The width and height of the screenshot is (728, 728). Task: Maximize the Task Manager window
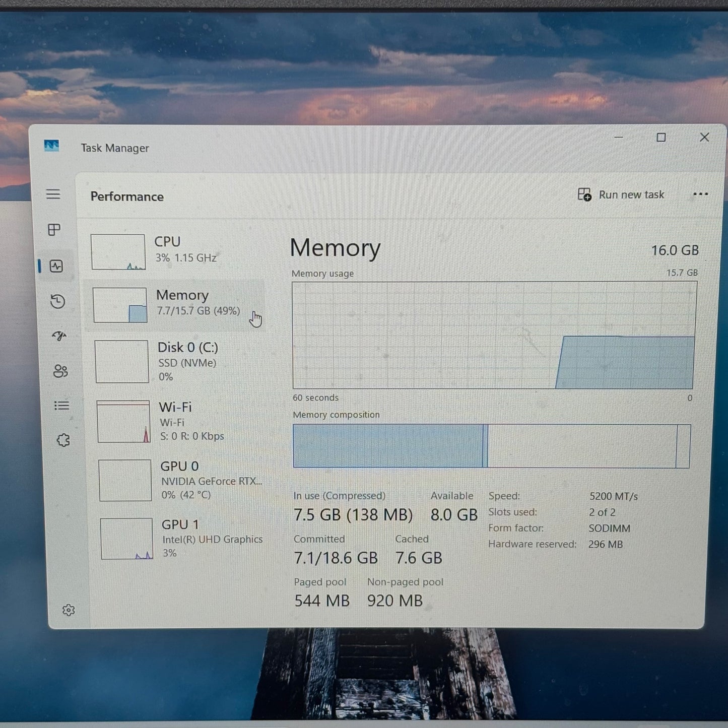(x=661, y=138)
